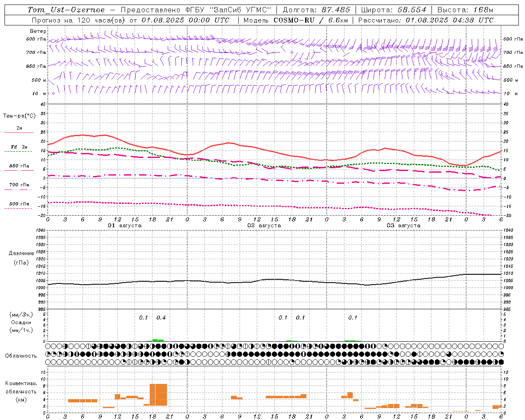Select the (гПа) pressure unit label
525x420 pixels.
point(21,263)
